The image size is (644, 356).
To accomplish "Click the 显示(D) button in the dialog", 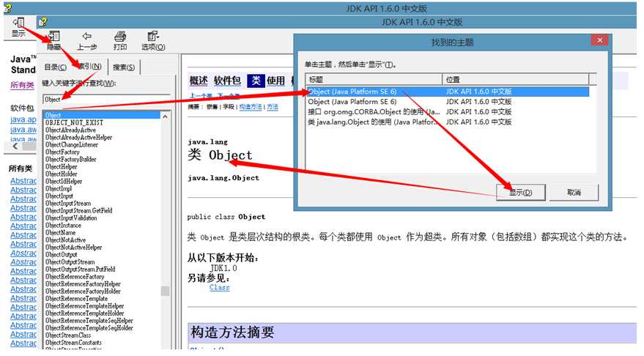I will [520, 192].
